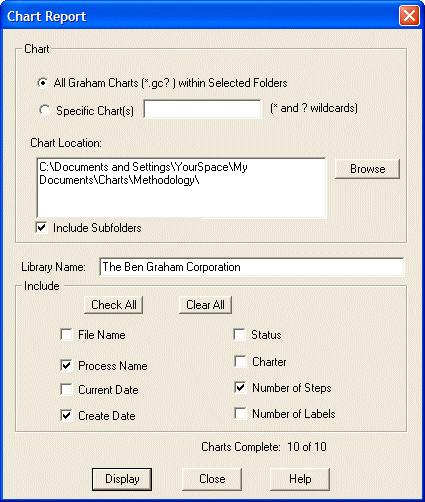Viewport: 425px width, 502px height.
Task: Click inside the Chart Location path box
Action: [x=181, y=188]
